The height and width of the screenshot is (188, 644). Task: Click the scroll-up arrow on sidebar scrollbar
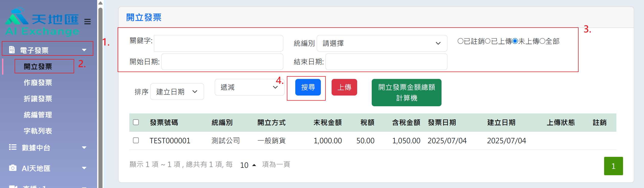point(100,3)
